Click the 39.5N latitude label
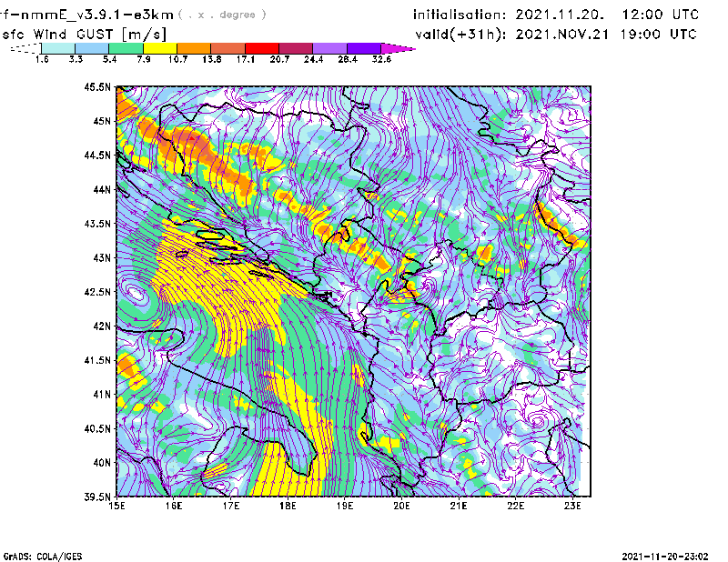 point(97,497)
